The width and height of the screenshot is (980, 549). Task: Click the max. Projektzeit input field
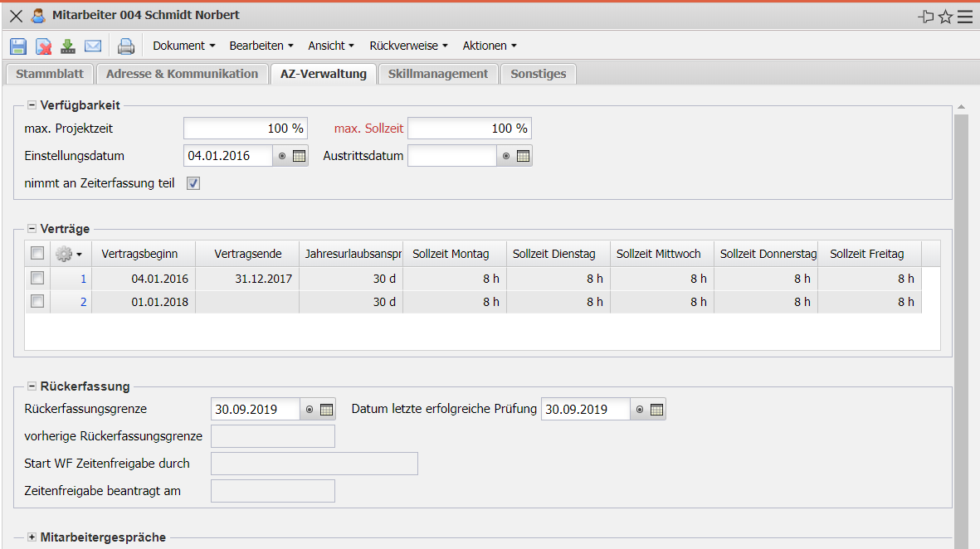[245, 129]
